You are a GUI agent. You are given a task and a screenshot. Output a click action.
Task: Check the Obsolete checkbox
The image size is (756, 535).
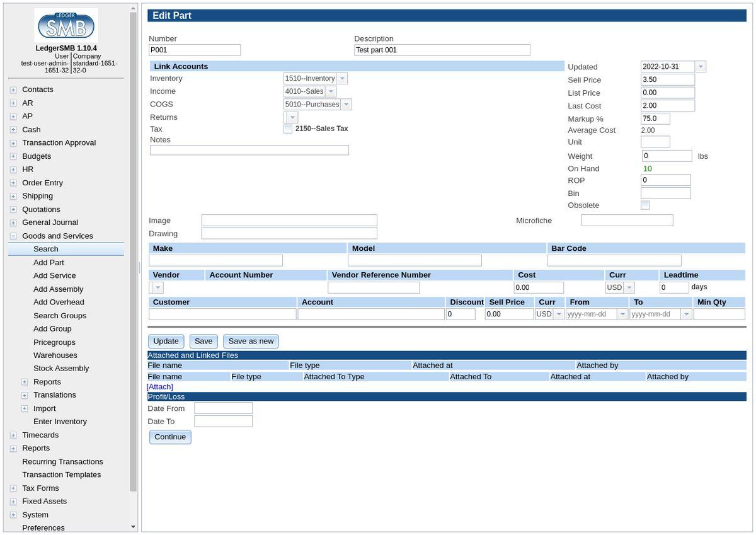click(645, 205)
